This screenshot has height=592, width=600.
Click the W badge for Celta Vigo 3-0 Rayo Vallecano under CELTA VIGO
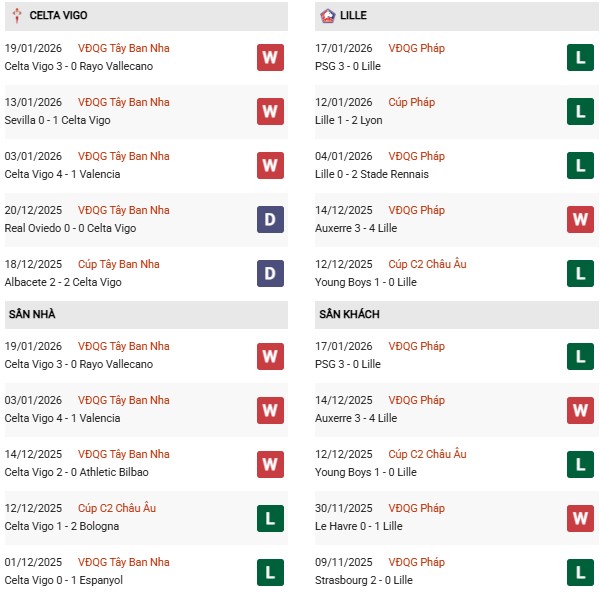coord(270,57)
